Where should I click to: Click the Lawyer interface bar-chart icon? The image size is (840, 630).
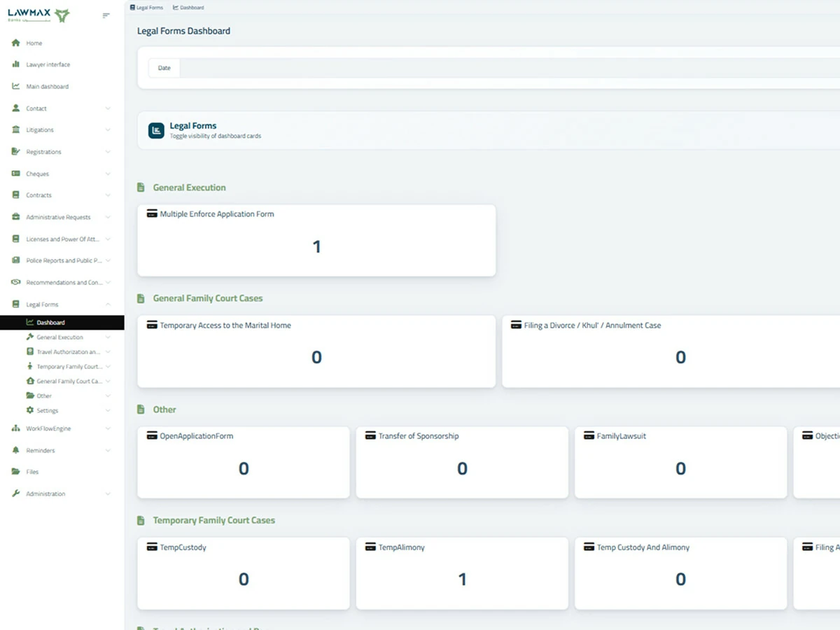click(x=15, y=64)
